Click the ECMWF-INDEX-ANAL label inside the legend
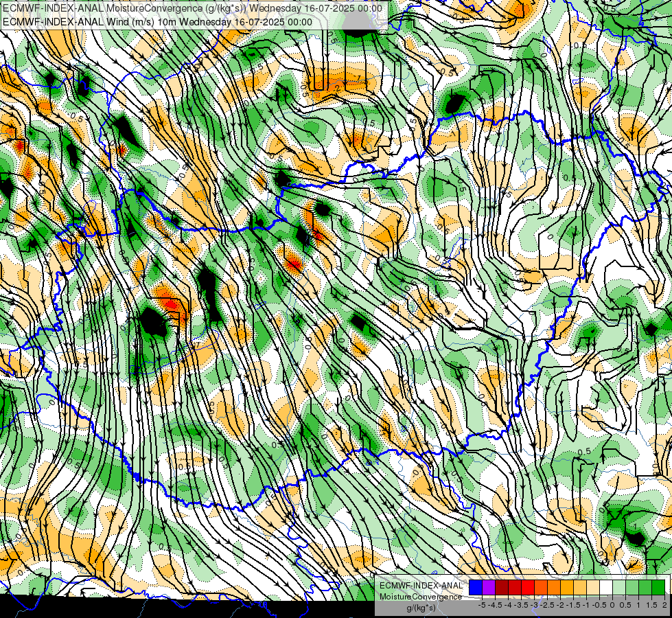This screenshot has height=618, width=672. [x=421, y=586]
